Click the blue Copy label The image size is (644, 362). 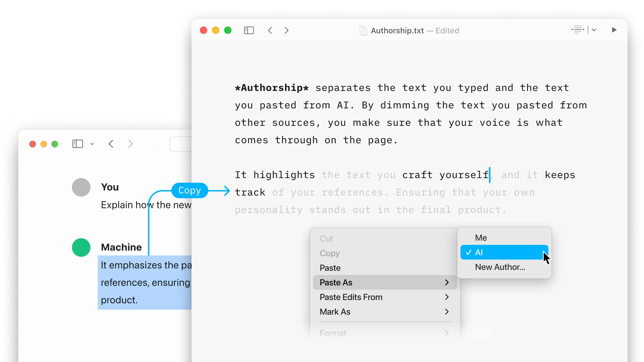coord(190,191)
